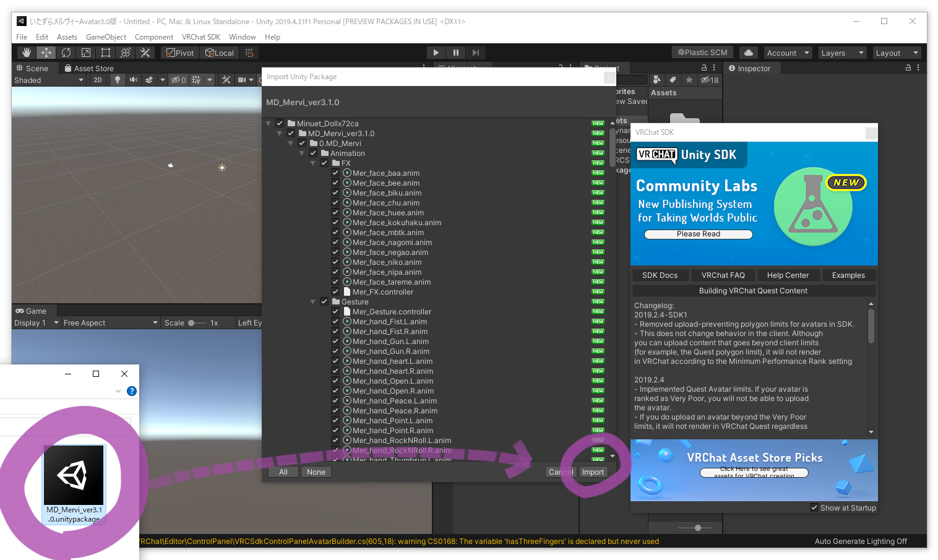Click Building VRChat Quest Content
Screen dimensions: 938x560
754,290
